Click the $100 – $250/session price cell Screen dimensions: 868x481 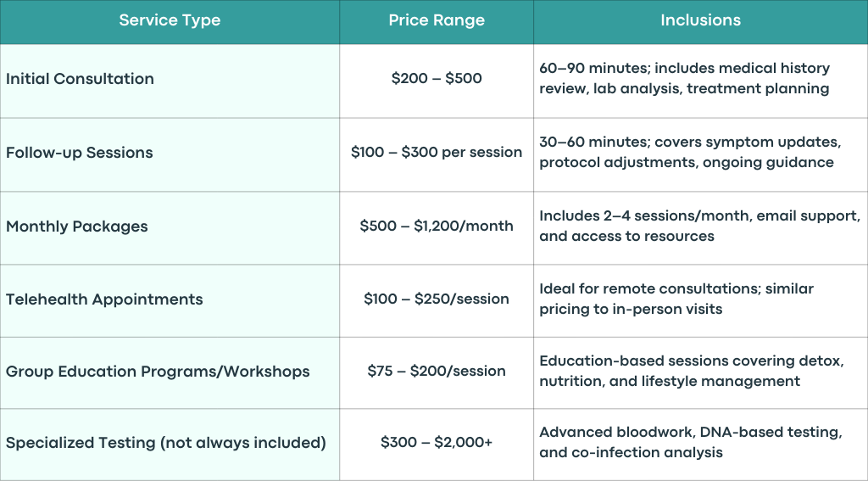click(x=437, y=299)
